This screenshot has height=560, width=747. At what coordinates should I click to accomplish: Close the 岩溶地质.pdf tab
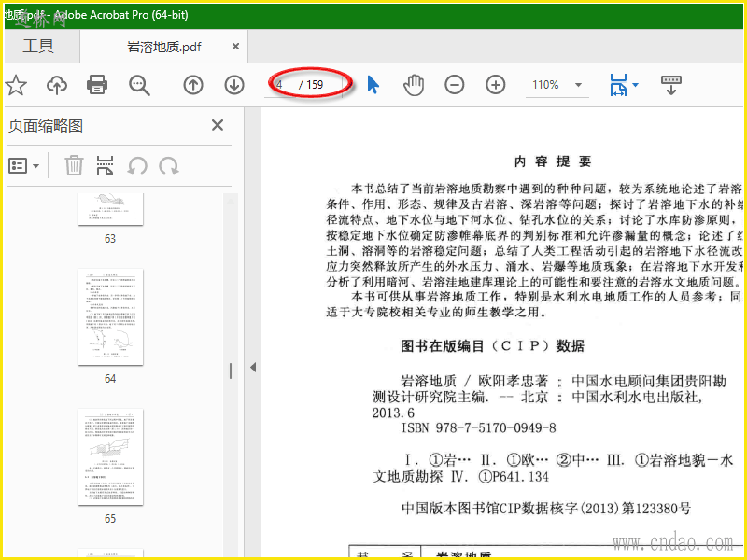click(x=235, y=47)
